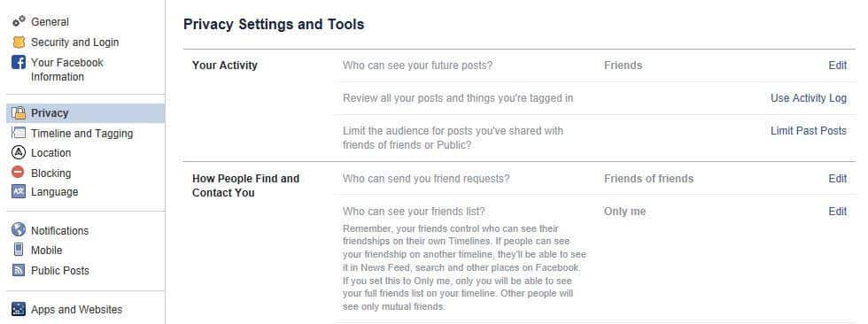Click the Timeline and Tagging icon
Image resolution: width=868 pixels, height=324 pixels.
(x=19, y=133)
